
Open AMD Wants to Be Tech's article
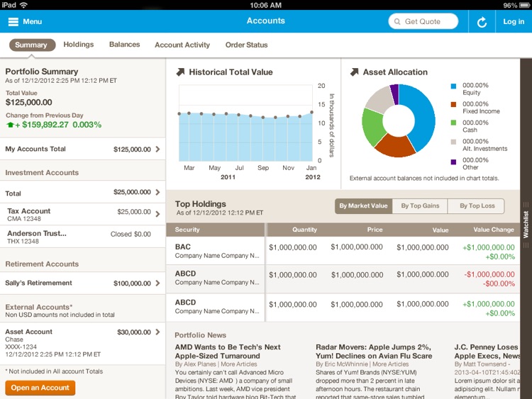[228, 352]
